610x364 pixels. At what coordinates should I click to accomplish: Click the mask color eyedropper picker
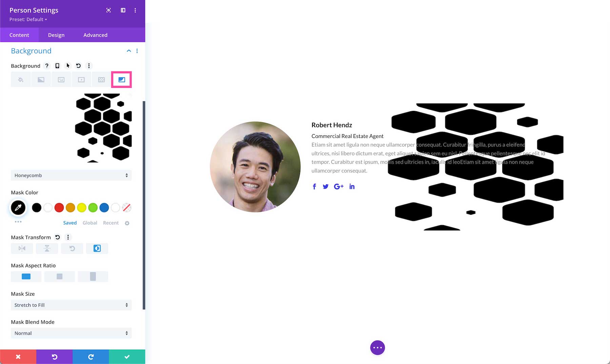click(x=18, y=207)
